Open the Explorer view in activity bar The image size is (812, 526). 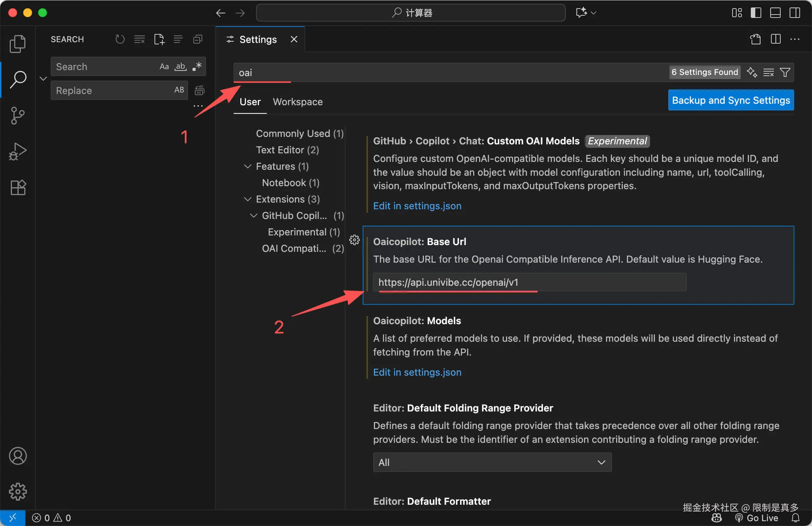18,44
